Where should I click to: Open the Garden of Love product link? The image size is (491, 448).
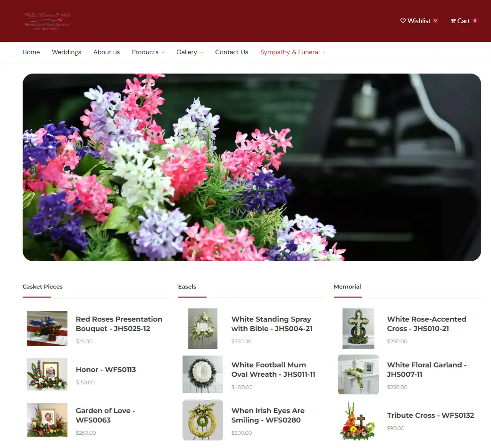click(x=105, y=415)
